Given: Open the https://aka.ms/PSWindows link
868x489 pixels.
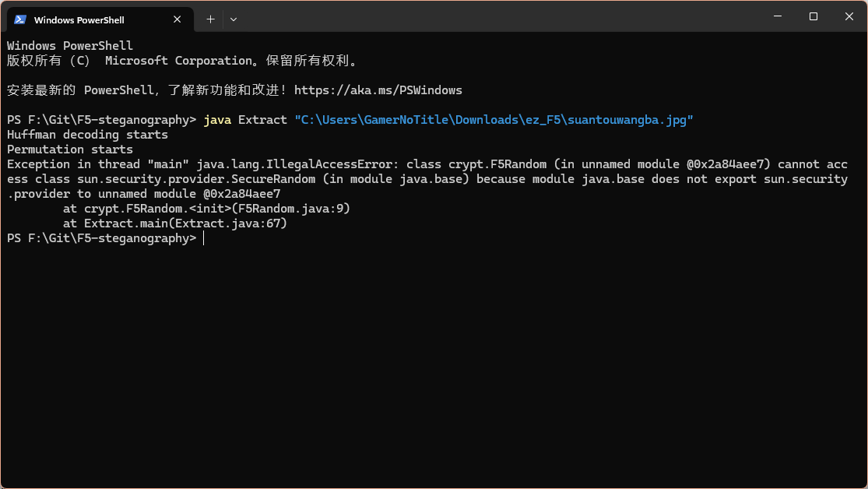Looking at the screenshot, I should pyautogui.click(x=378, y=90).
